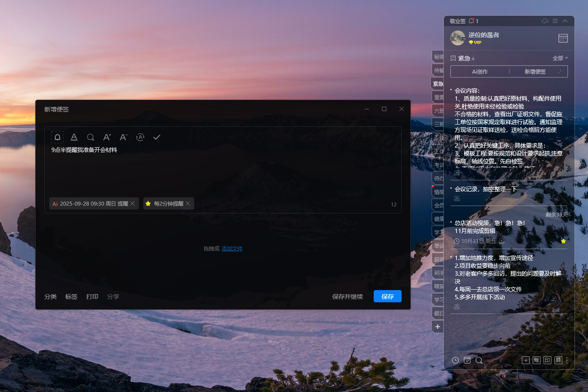Decrease font size with A- icon

(x=124, y=137)
